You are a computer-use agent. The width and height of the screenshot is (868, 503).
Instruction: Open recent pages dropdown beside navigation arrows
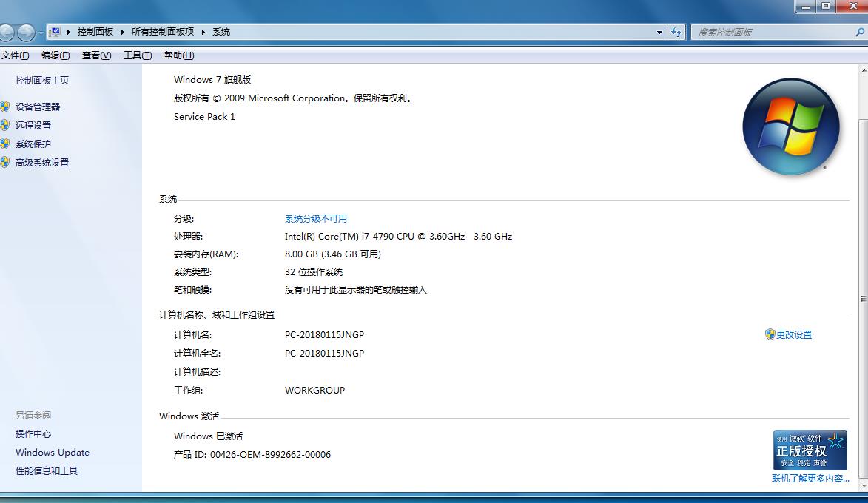tap(41, 33)
